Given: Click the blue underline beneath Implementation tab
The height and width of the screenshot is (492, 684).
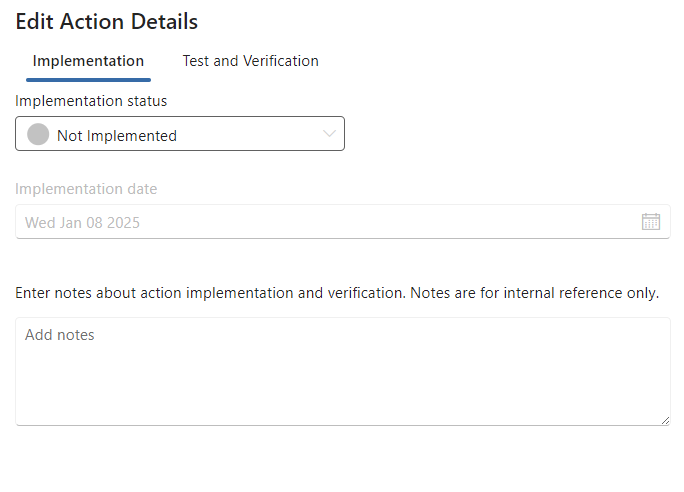Looking at the screenshot, I should [88, 79].
